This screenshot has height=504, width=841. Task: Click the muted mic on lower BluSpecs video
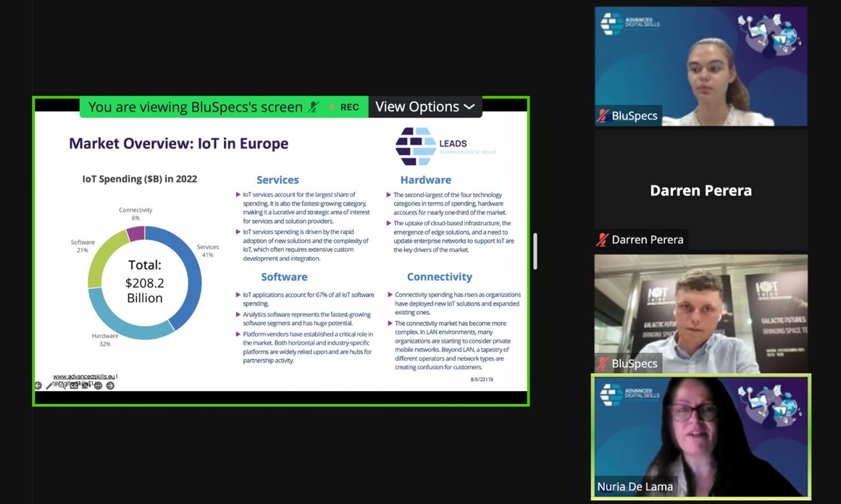coord(602,363)
